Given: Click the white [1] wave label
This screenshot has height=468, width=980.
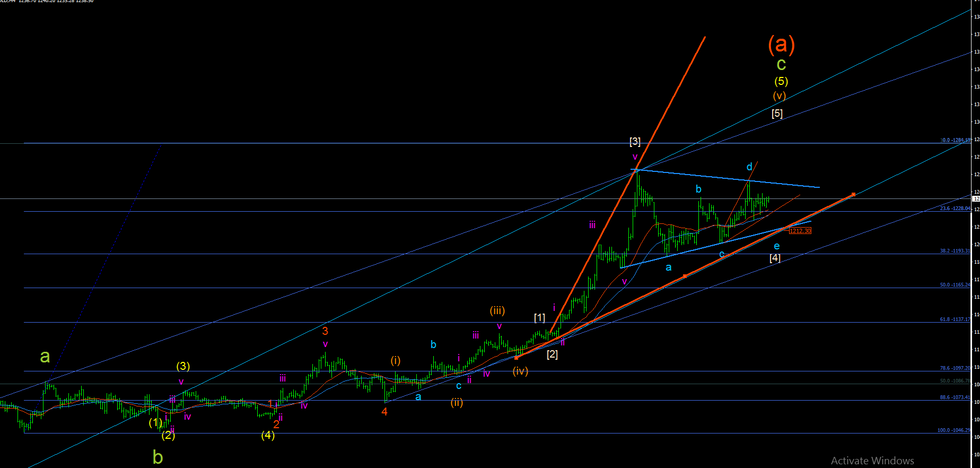Looking at the screenshot, I should coord(539,318).
